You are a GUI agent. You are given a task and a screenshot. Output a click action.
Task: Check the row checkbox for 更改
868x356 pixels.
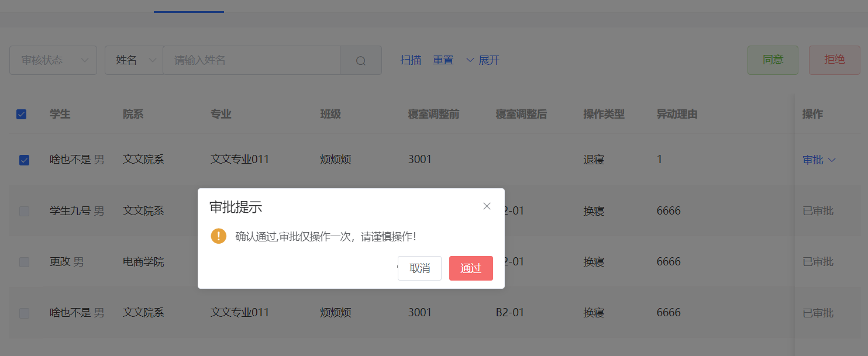coord(24,262)
